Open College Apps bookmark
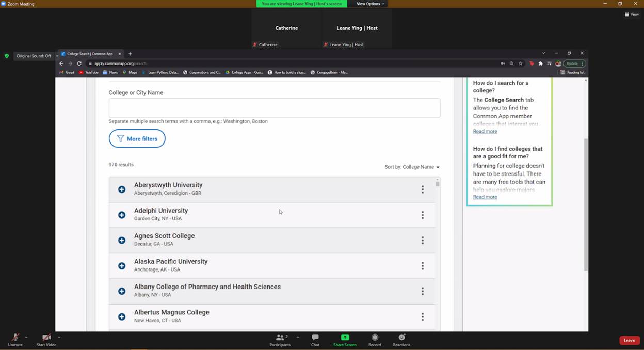 [x=245, y=72]
